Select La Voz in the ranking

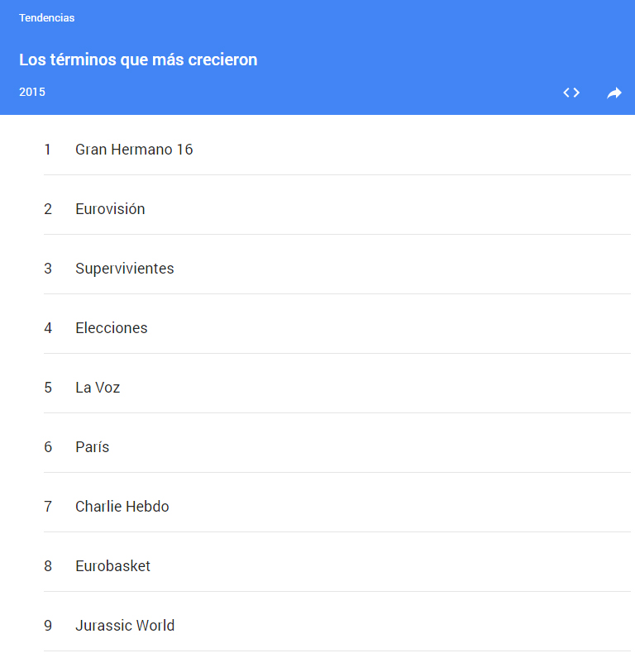(98, 388)
